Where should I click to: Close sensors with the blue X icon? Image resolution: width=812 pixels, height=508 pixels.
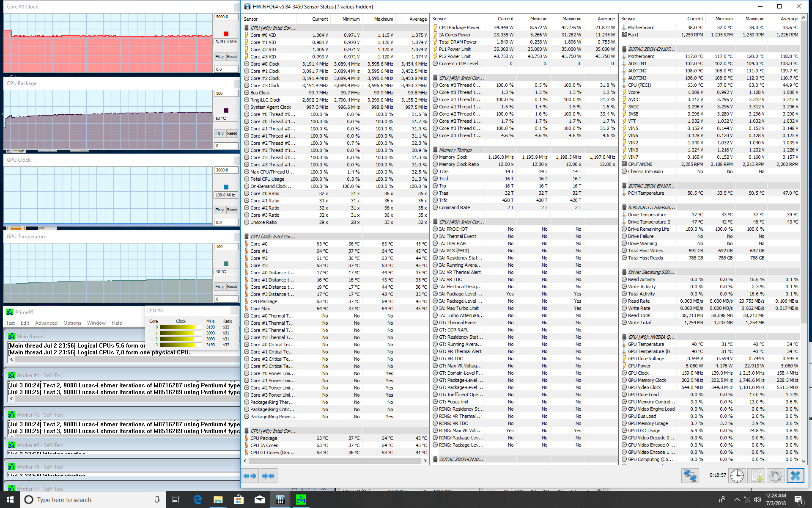click(795, 476)
